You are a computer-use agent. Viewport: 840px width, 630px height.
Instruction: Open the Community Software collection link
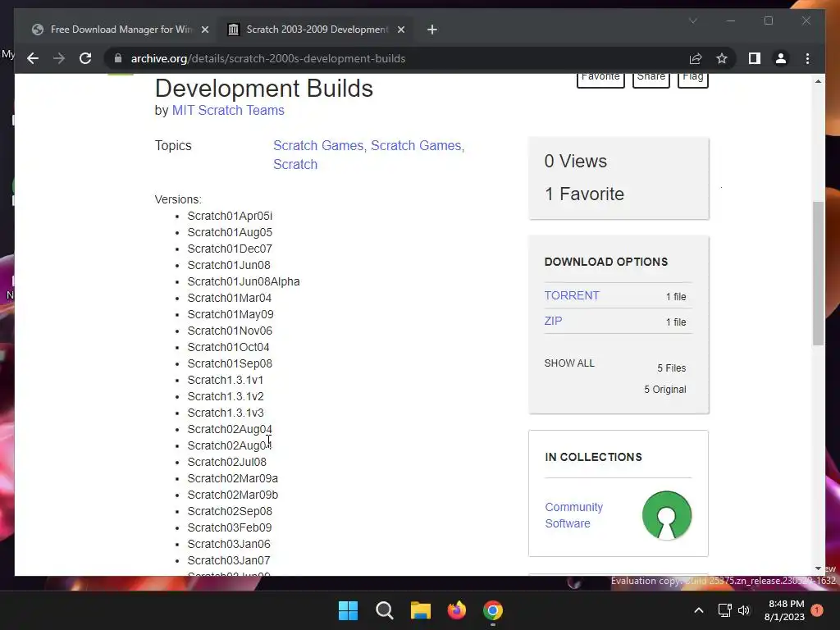pyautogui.click(x=573, y=515)
